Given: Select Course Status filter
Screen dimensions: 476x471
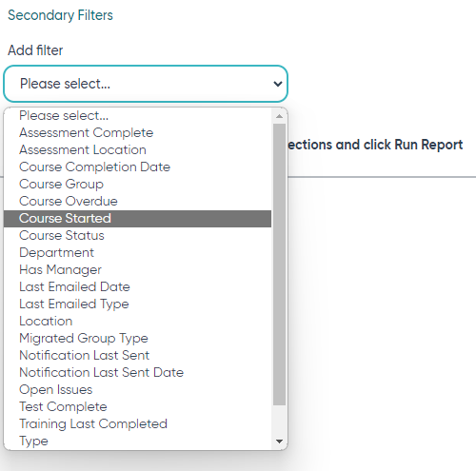Looking at the screenshot, I should coord(137,235).
